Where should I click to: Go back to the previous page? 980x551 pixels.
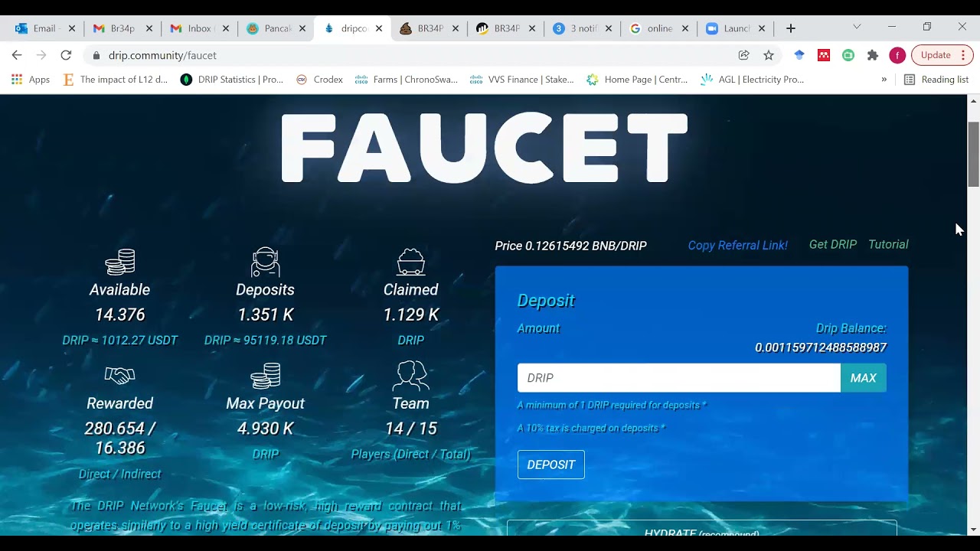pos(17,55)
